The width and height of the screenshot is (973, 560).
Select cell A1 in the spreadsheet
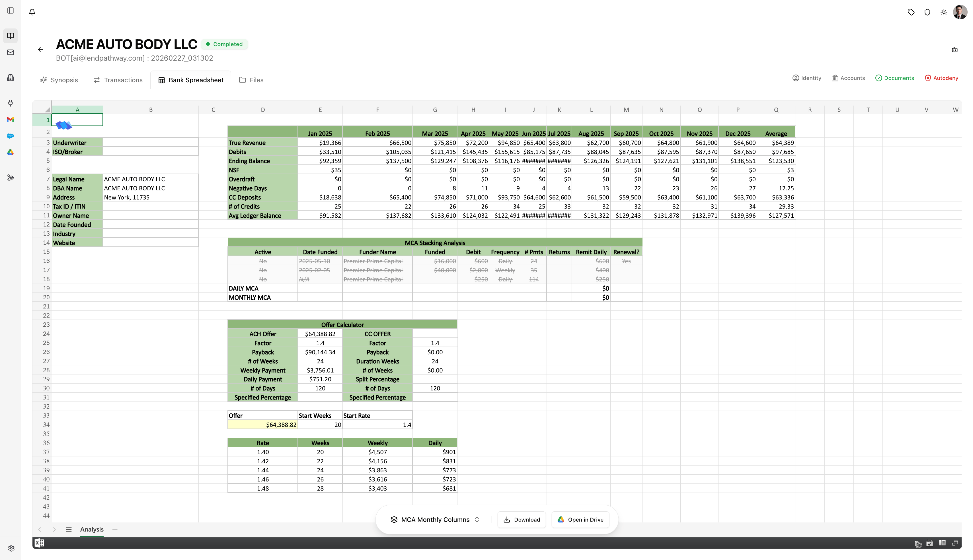(x=77, y=120)
